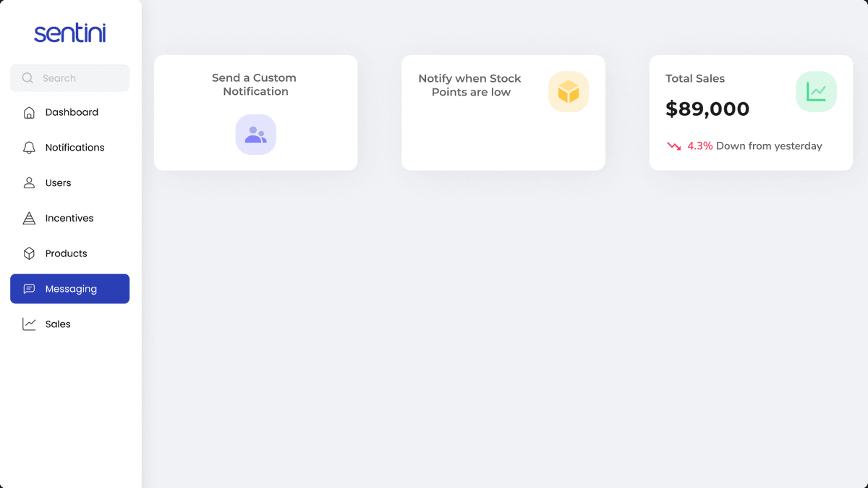Click the red downward trend arrow
Screen dimensions: 868x488
pos(674,146)
